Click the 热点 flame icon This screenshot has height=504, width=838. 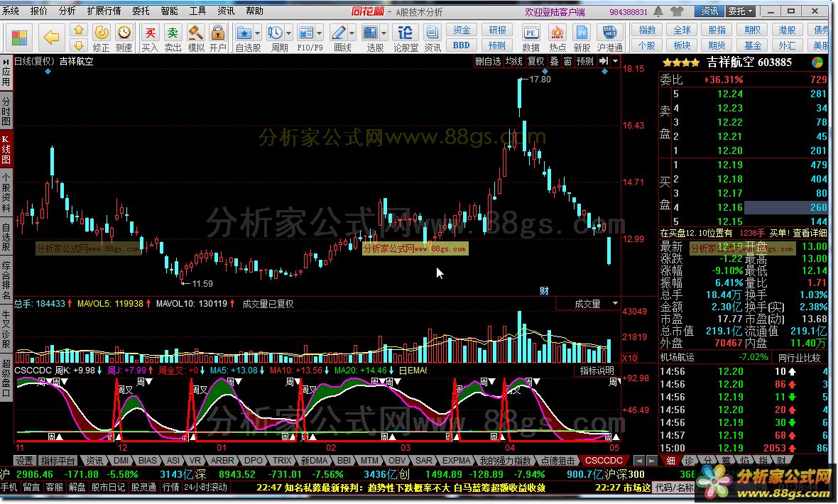tap(557, 33)
